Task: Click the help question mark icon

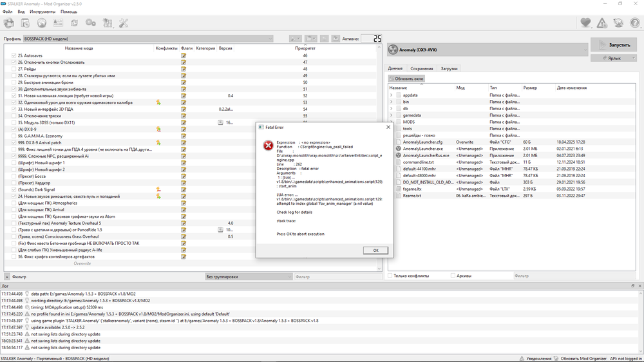Action: tap(634, 23)
